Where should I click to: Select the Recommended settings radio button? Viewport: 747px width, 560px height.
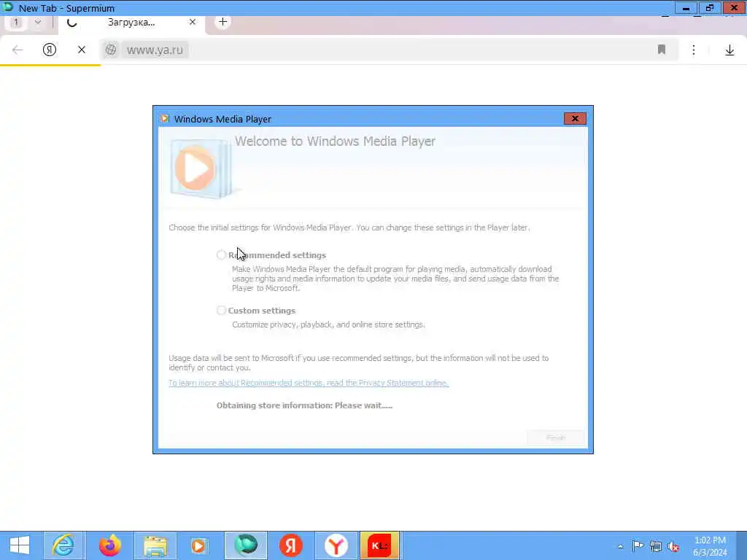point(221,255)
